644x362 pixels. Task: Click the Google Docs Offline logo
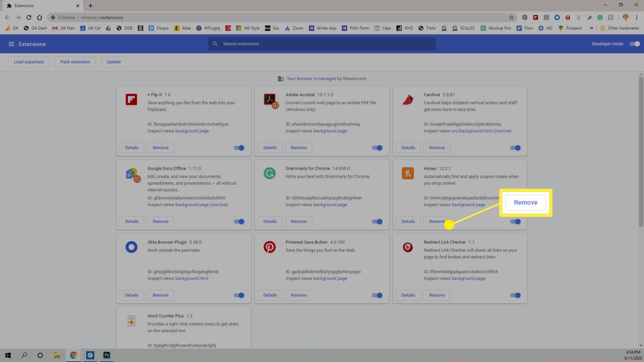click(133, 175)
